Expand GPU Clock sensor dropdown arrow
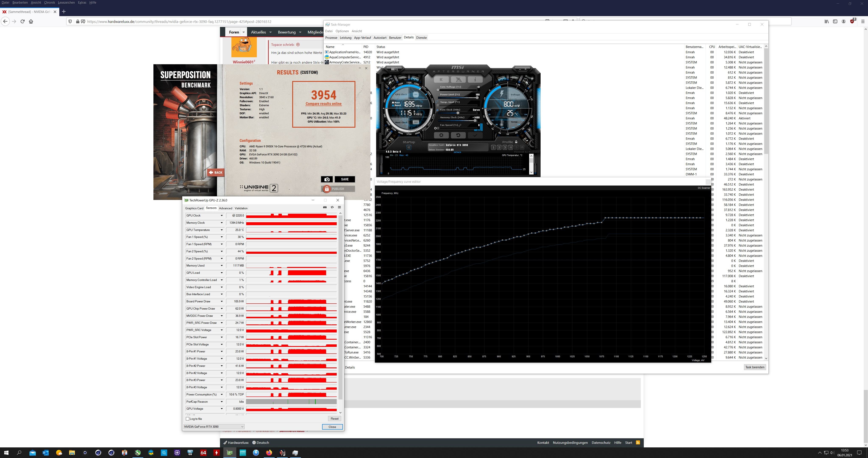 (x=222, y=215)
